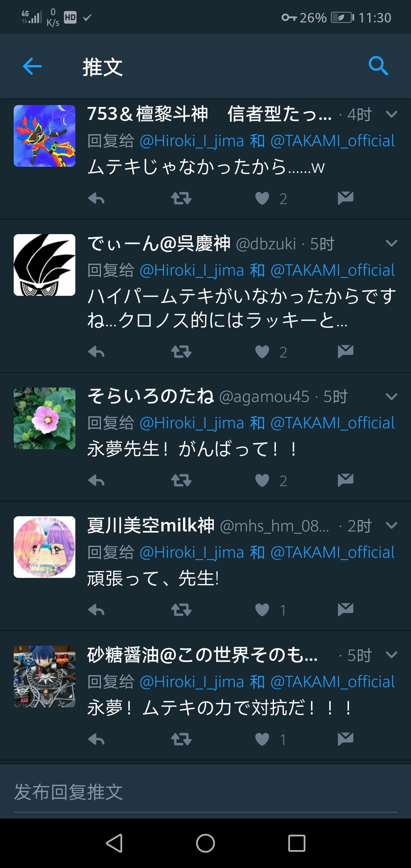Send @agamou45 tweet via direct message
The width and height of the screenshot is (411, 868).
tap(346, 480)
